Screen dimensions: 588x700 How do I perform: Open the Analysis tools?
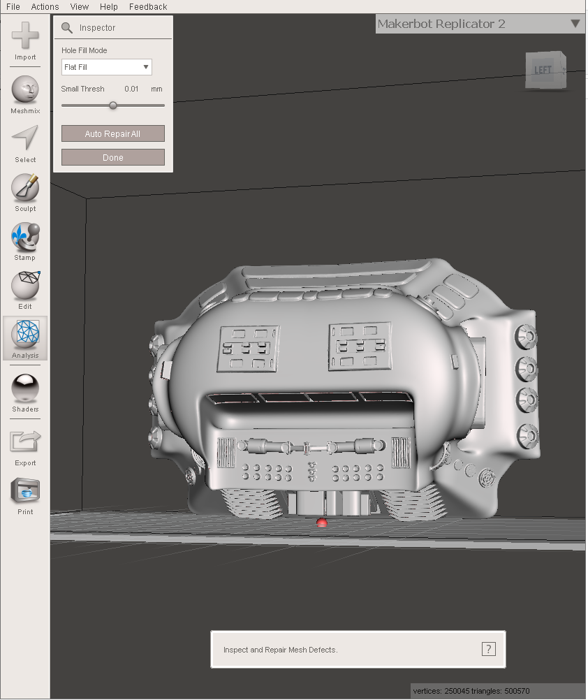(25, 338)
